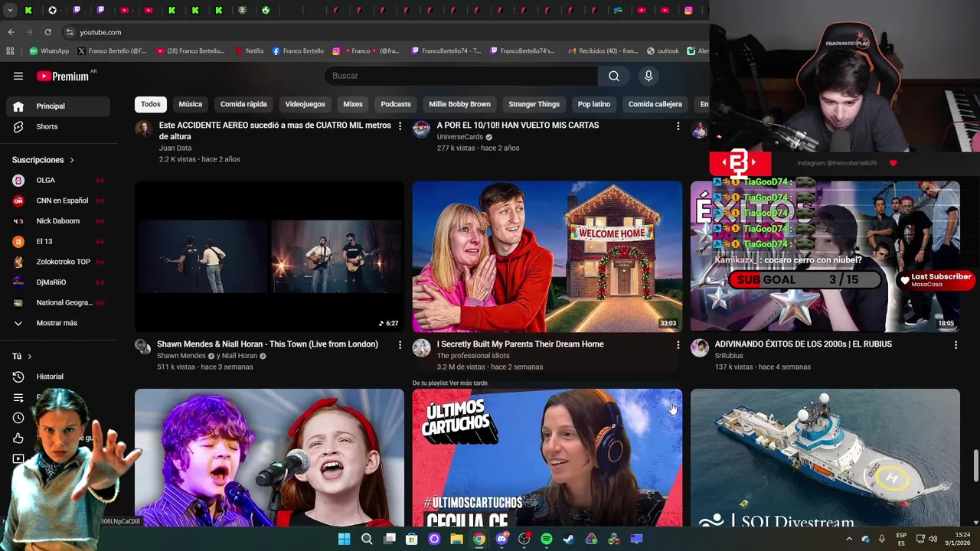Select the Comida callejera chip
980x551 pixels.
click(x=655, y=104)
